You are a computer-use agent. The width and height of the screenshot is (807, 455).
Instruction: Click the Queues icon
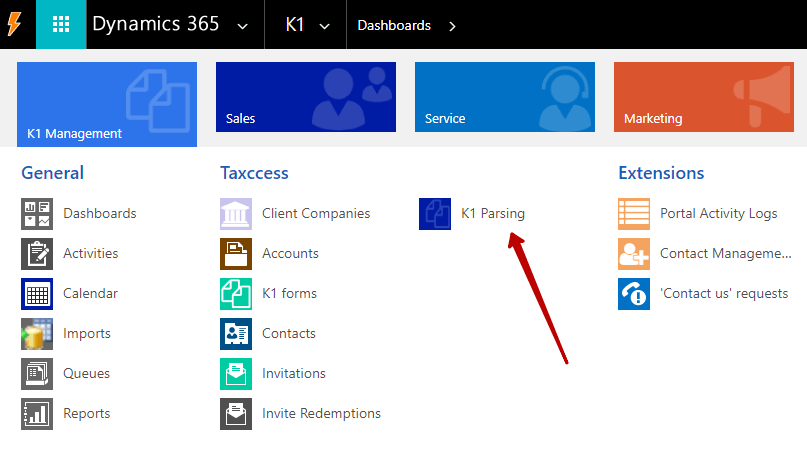tap(37, 374)
